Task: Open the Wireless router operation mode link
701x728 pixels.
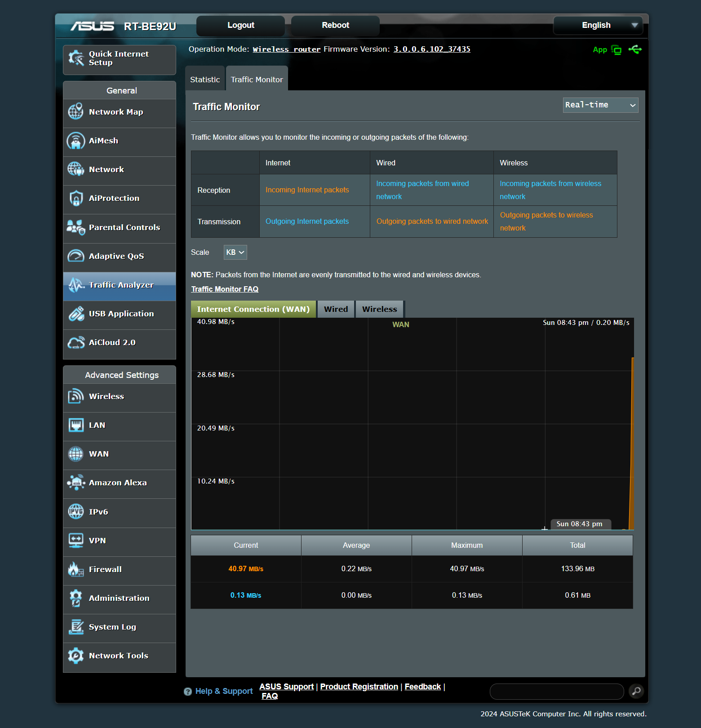Action: click(287, 49)
